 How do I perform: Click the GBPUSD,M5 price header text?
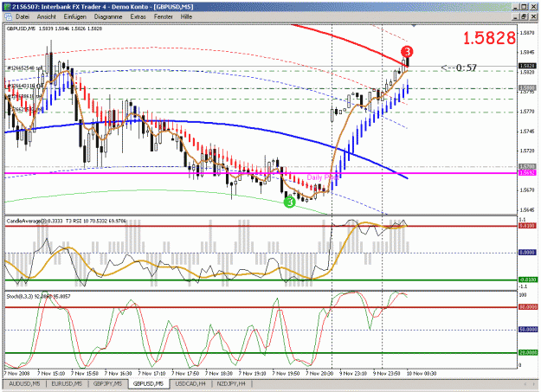54,29
